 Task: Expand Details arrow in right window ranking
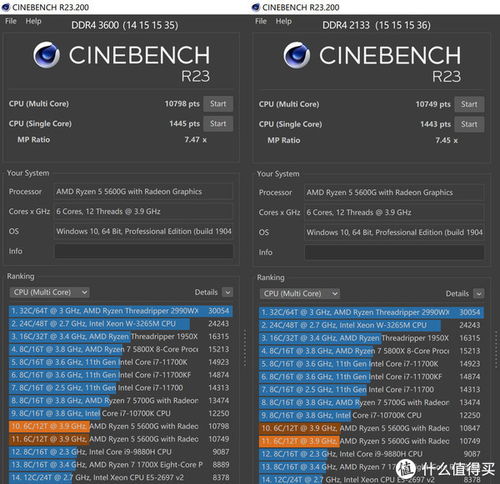(479, 293)
